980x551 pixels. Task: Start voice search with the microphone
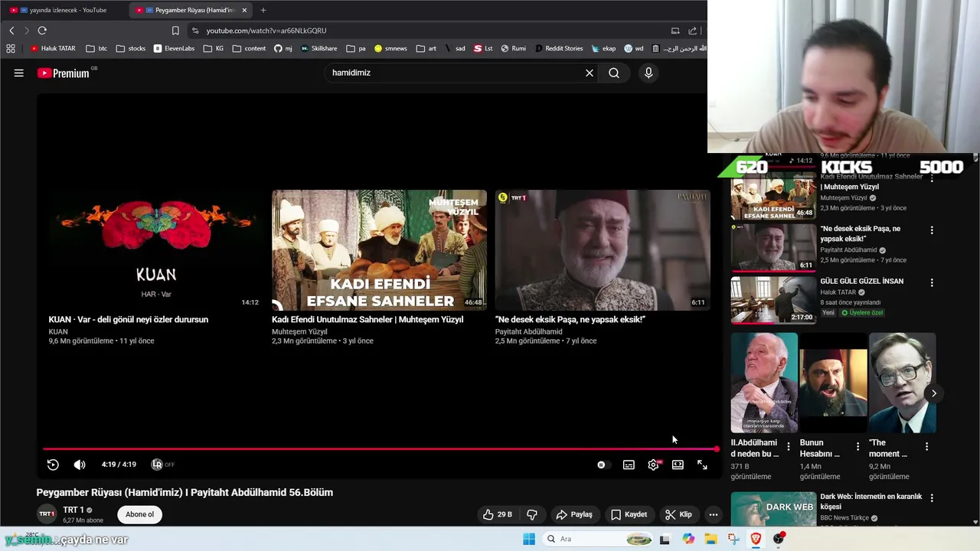[648, 73]
